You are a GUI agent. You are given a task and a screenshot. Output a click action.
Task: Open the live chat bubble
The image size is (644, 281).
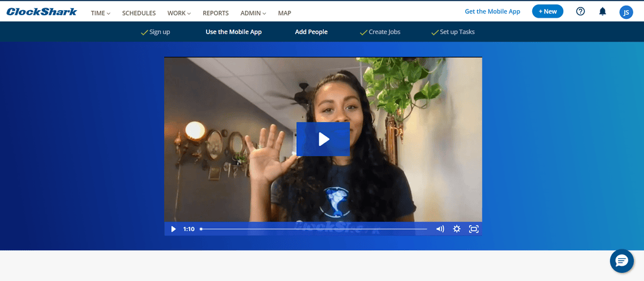pos(621,261)
